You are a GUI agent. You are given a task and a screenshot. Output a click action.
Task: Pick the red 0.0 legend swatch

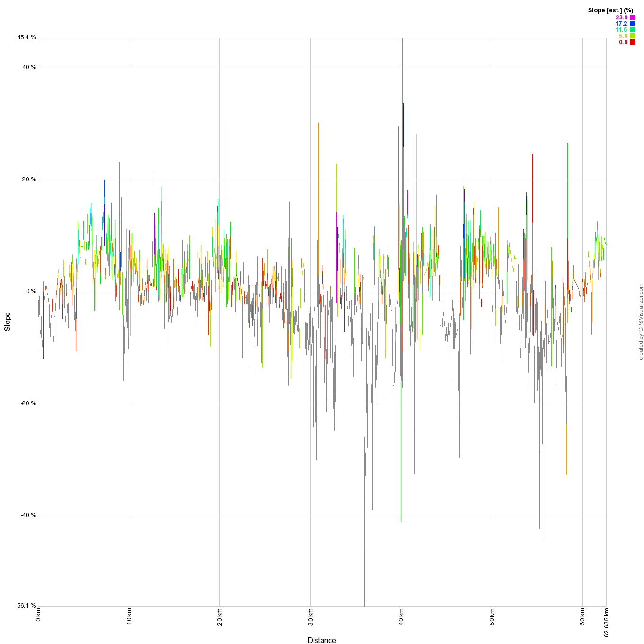pos(632,42)
